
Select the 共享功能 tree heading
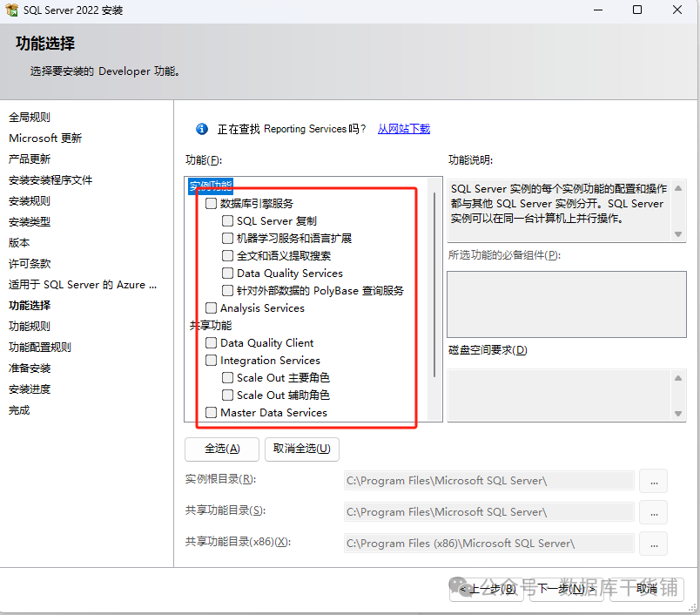pos(211,326)
